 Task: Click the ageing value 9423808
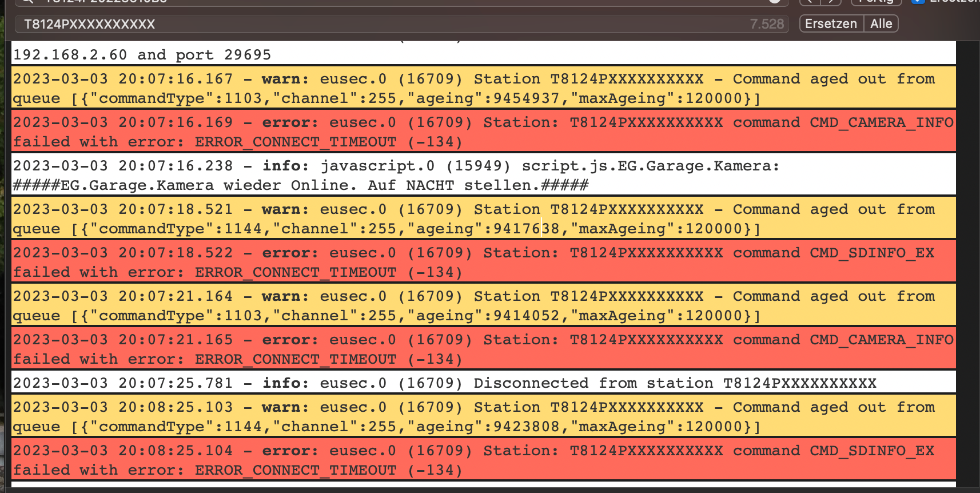[526, 427]
